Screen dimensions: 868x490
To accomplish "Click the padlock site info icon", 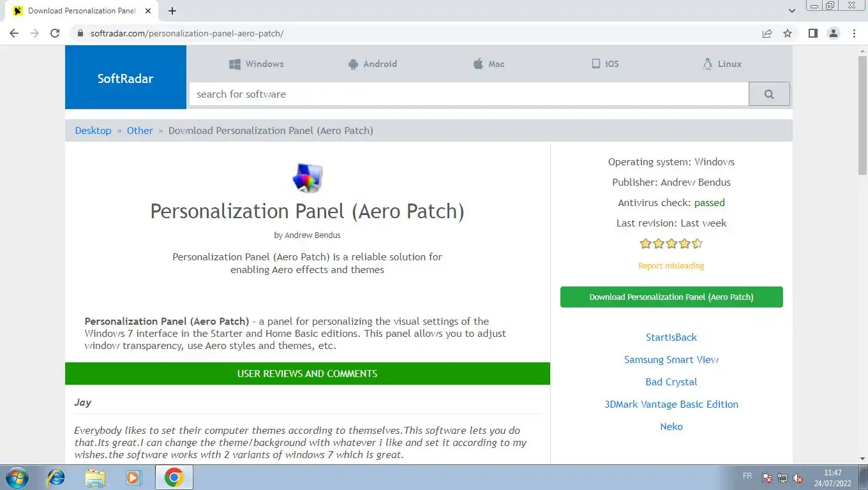I will (x=80, y=33).
